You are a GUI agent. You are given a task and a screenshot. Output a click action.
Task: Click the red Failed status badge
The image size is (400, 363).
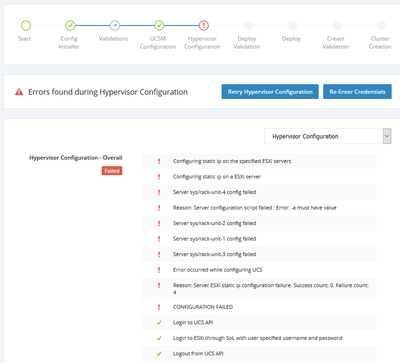pyautogui.click(x=112, y=171)
